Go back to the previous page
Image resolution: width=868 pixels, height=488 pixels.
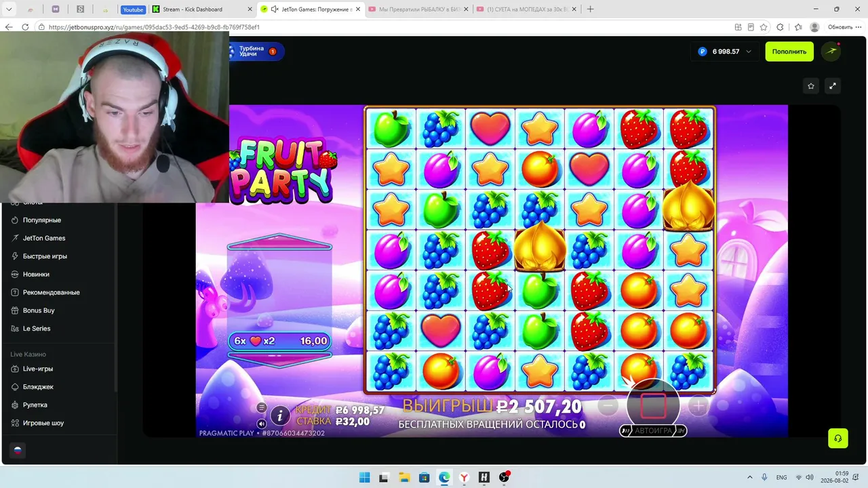(x=9, y=27)
